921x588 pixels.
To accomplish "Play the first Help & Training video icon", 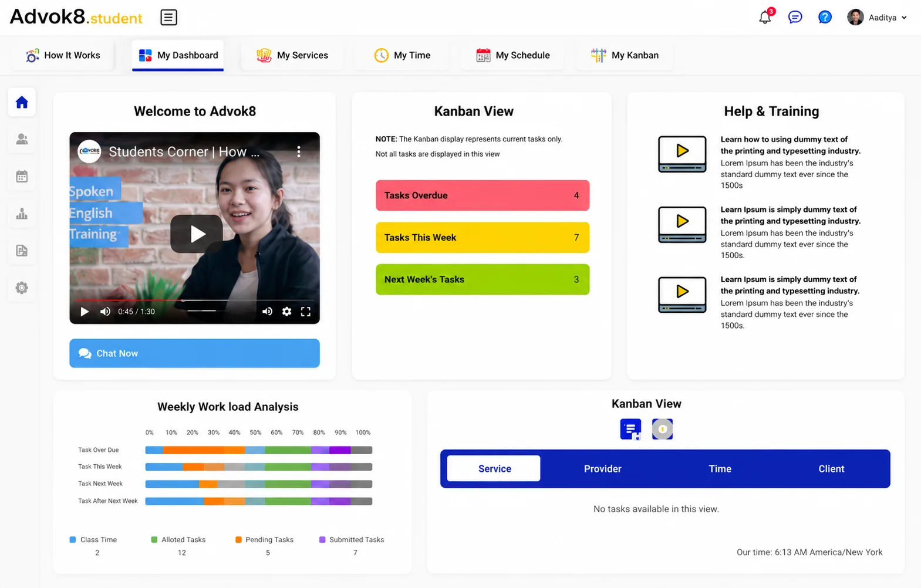I will [x=682, y=154].
